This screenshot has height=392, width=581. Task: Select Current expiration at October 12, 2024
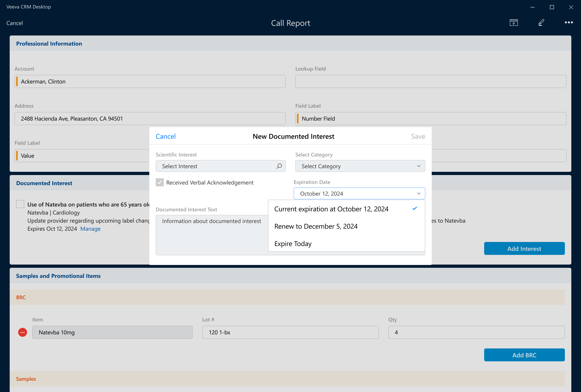tap(331, 209)
